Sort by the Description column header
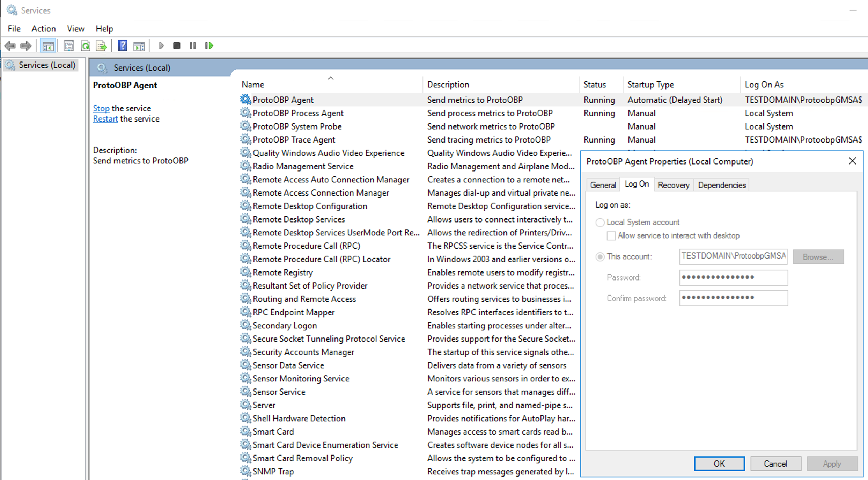This screenshot has height=480, width=868. click(x=501, y=85)
